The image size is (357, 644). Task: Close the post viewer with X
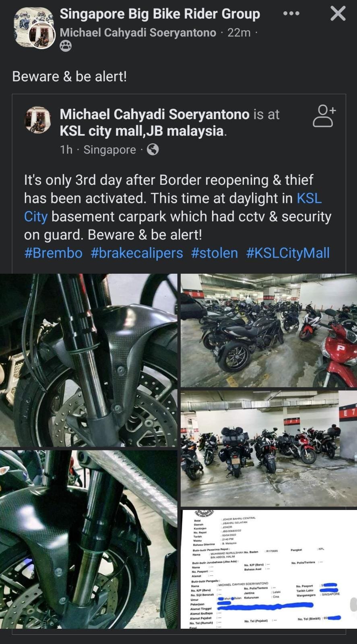(x=338, y=13)
